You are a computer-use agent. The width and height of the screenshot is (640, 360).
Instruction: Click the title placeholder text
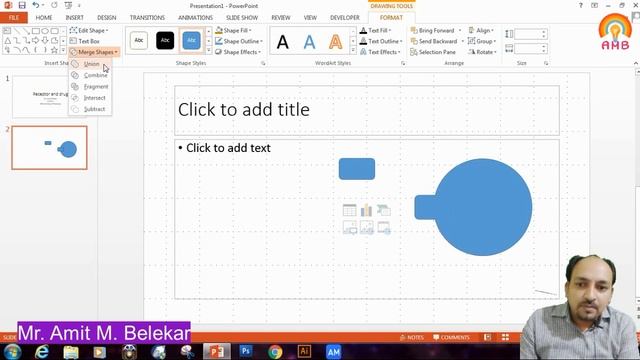[x=244, y=110]
